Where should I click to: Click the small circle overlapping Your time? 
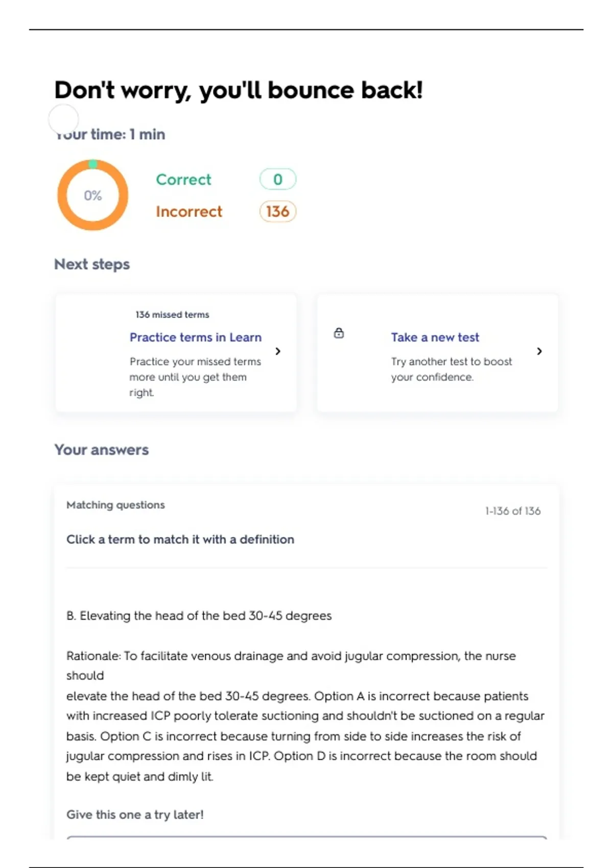(x=63, y=119)
